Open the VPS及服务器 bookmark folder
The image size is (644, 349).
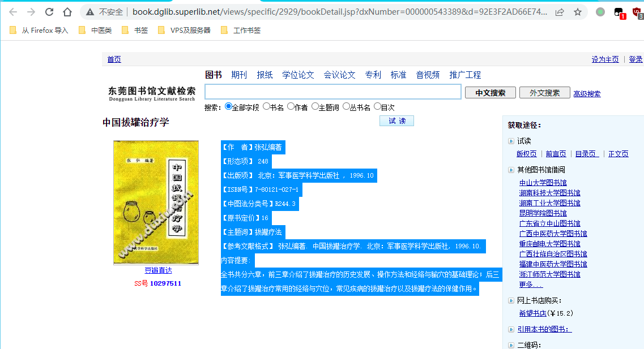click(x=184, y=31)
